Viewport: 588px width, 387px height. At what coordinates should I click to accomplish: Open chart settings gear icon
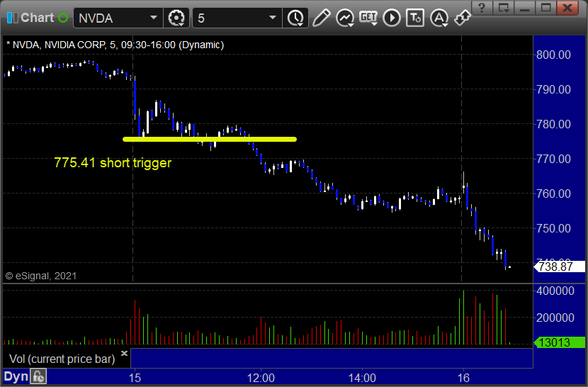(176, 18)
